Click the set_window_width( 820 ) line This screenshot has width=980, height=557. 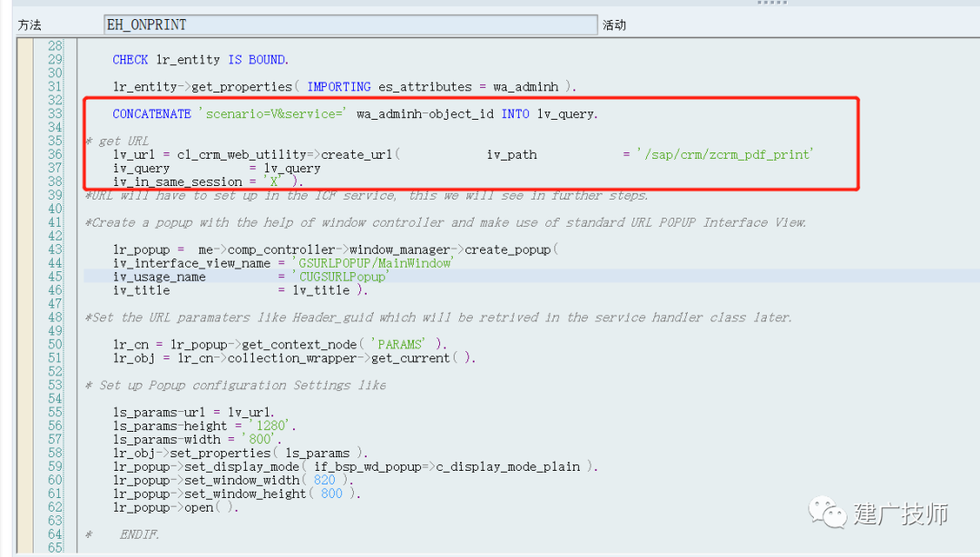(x=232, y=481)
